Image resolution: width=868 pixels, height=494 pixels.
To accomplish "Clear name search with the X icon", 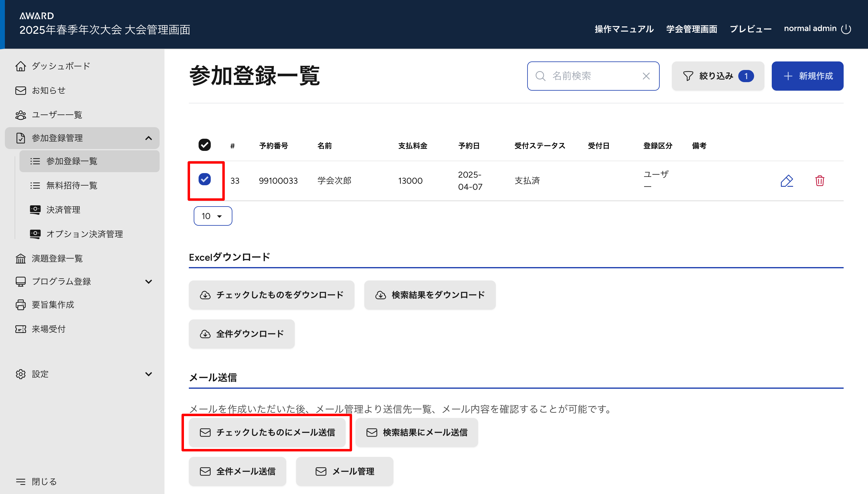I will (646, 76).
